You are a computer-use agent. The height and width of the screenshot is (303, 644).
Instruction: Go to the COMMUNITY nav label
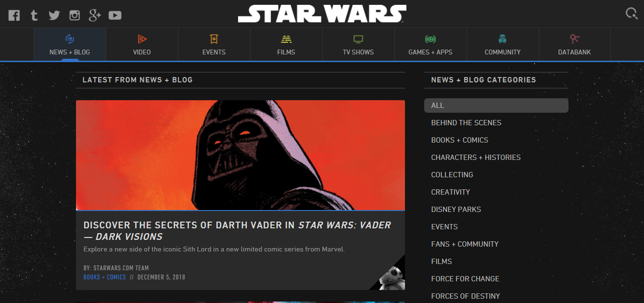(503, 52)
